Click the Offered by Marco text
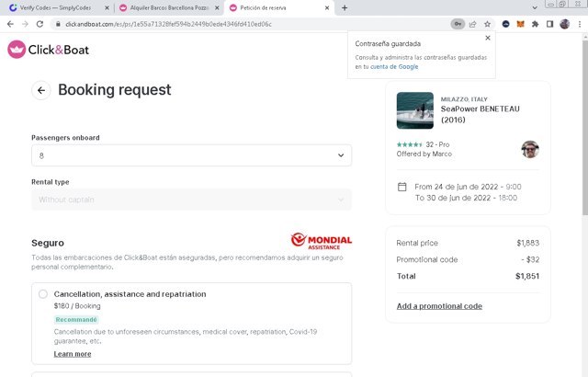Screen dimensions: 588x377 tap(424, 154)
